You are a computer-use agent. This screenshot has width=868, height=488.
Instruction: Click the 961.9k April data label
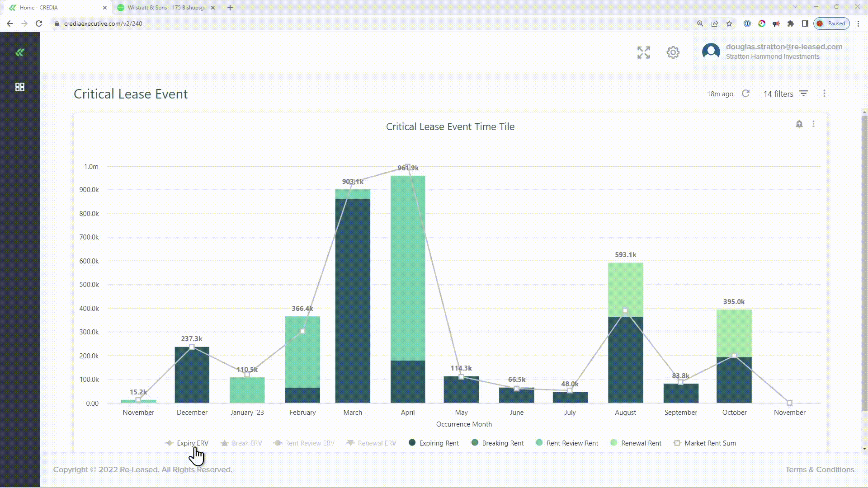408,168
